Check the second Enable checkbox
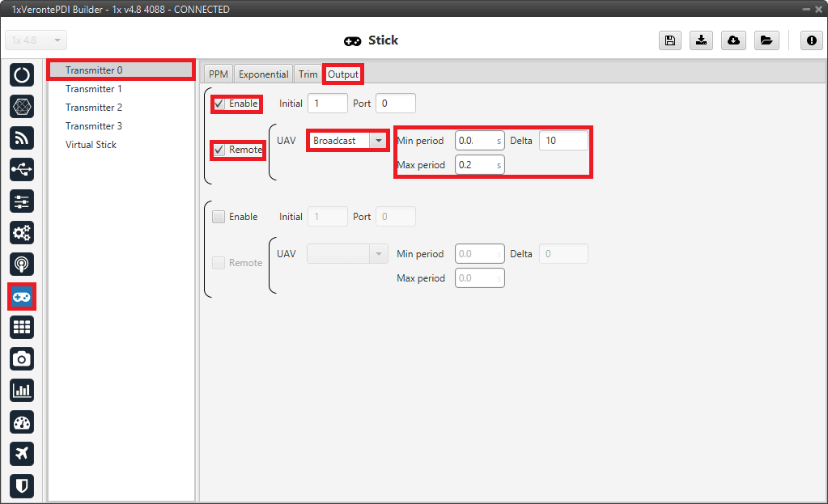The image size is (828, 504). tap(219, 217)
